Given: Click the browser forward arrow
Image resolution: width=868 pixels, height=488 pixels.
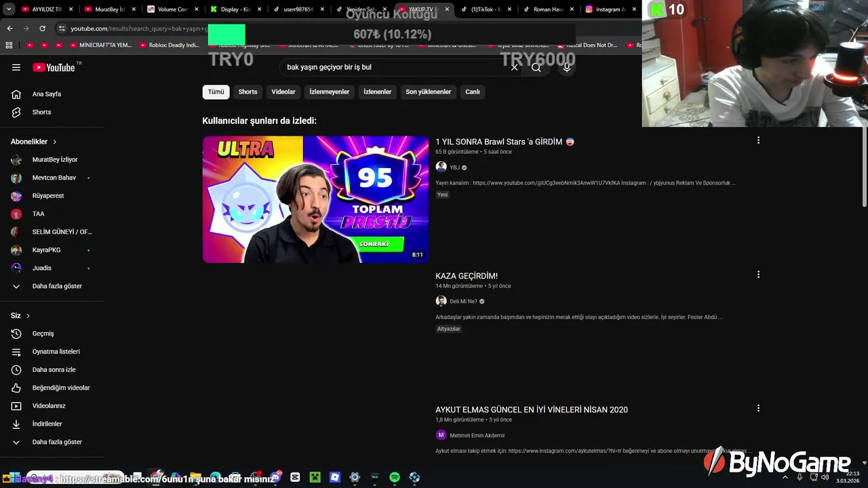Looking at the screenshot, I should (26, 28).
